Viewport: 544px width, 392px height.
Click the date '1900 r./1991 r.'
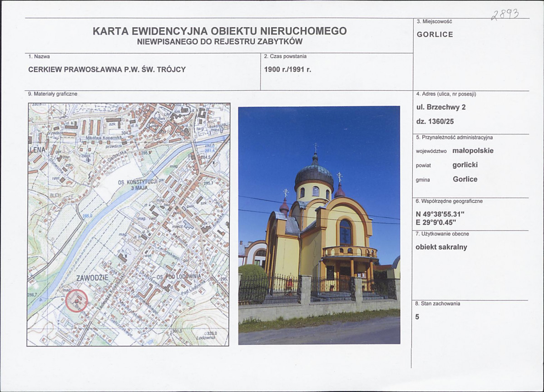click(287, 69)
